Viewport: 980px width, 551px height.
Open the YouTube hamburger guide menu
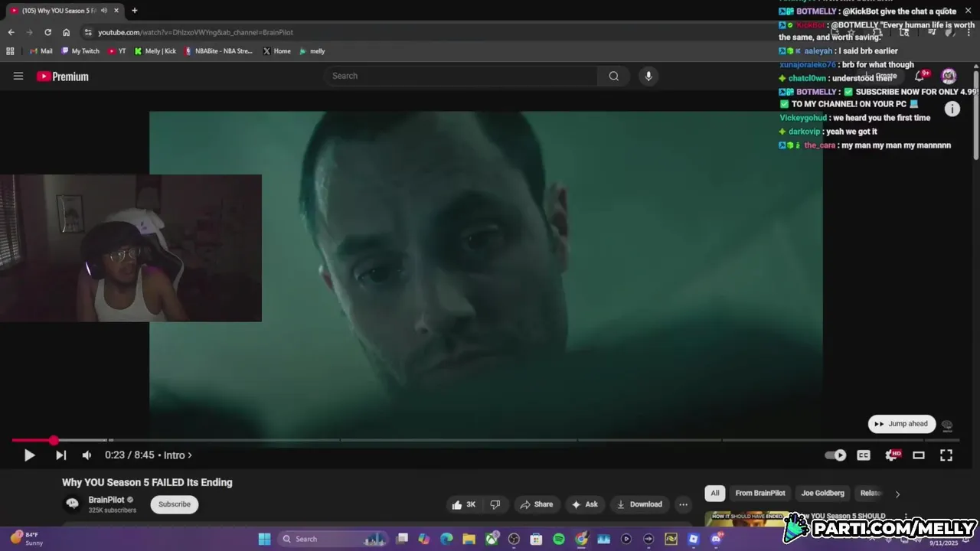coord(18,76)
